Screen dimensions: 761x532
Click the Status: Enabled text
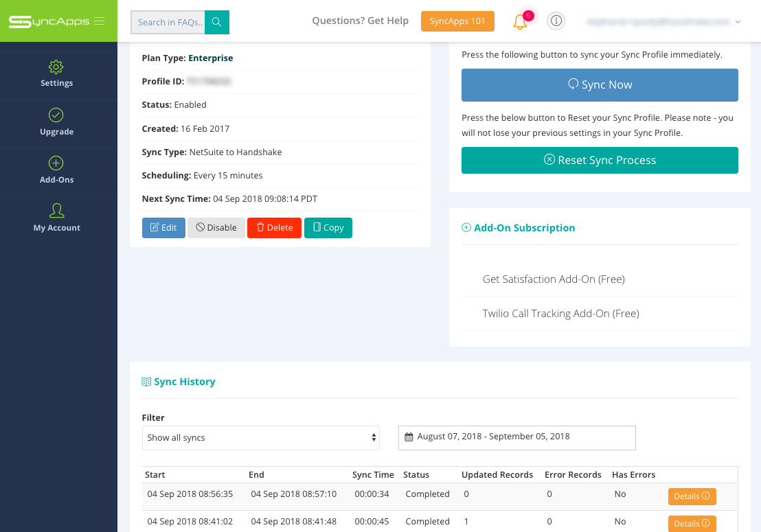pyautogui.click(x=174, y=105)
